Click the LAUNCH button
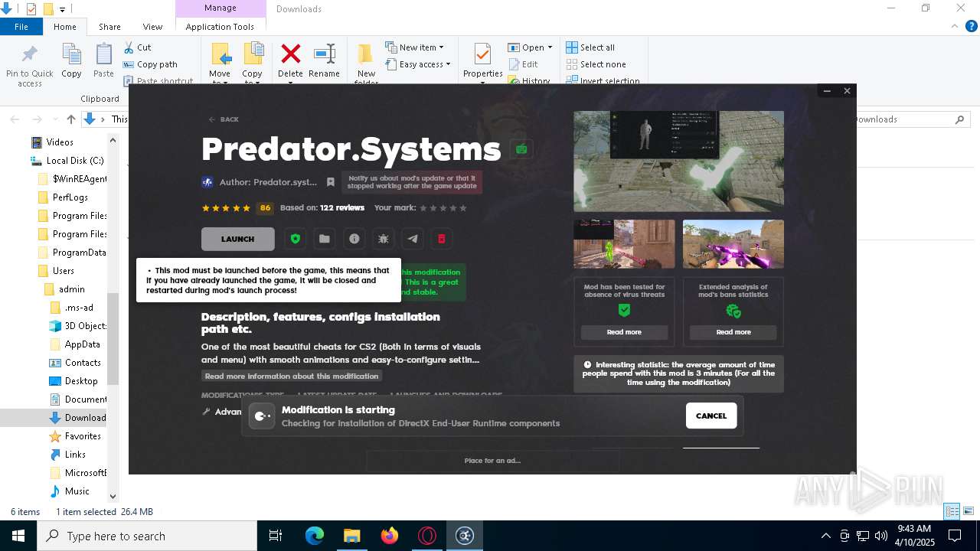This screenshot has height=551, width=980. 237,239
